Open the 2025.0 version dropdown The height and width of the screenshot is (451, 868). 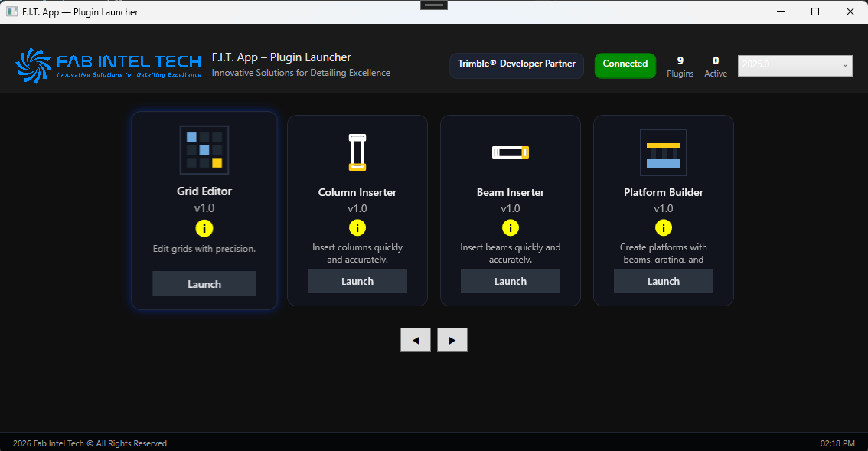(795, 65)
